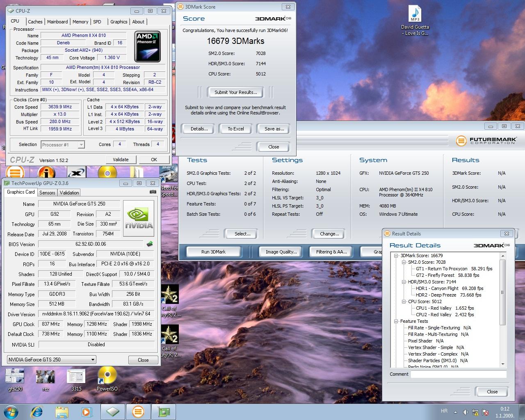Screen dimensions: 525x420
Task: Open the CPU-Z processor Selection dropdown
Action: pos(63,144)
